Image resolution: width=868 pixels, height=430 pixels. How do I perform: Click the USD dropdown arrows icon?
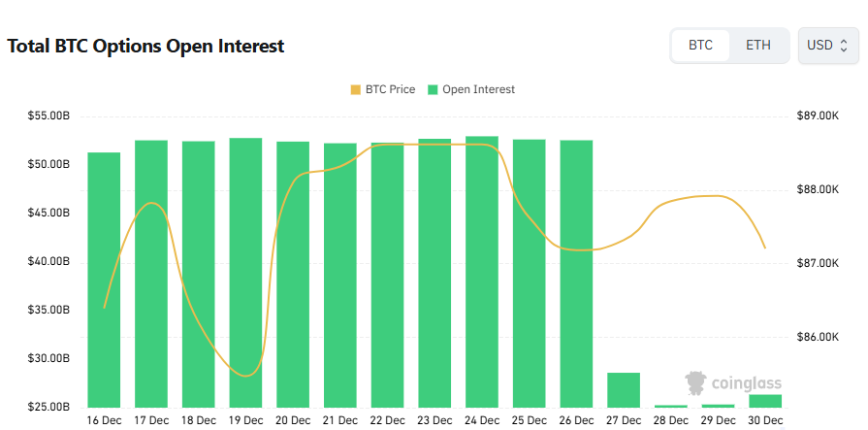(x=844, y=46)
